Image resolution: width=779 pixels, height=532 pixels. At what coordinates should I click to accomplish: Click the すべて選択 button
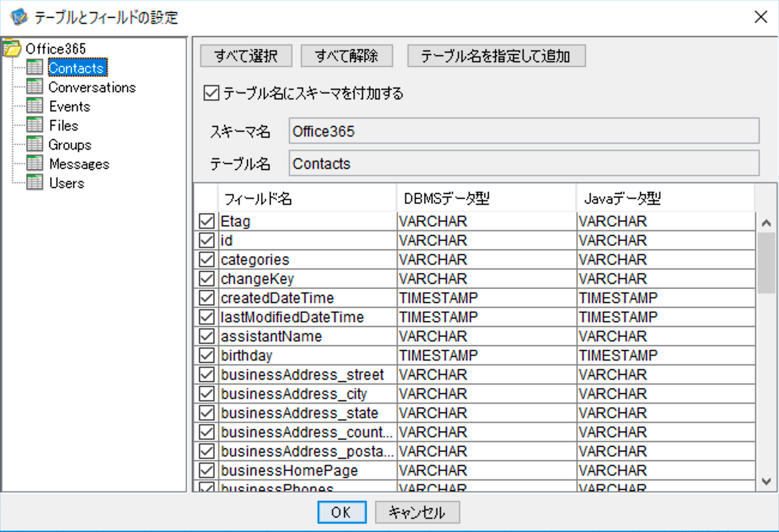tap(246, 56)
